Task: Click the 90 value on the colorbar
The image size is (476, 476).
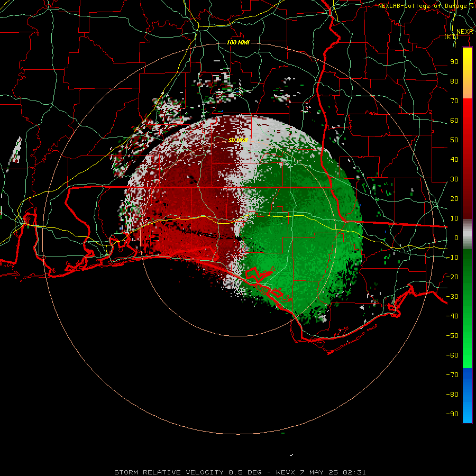Action: point(454,62)
